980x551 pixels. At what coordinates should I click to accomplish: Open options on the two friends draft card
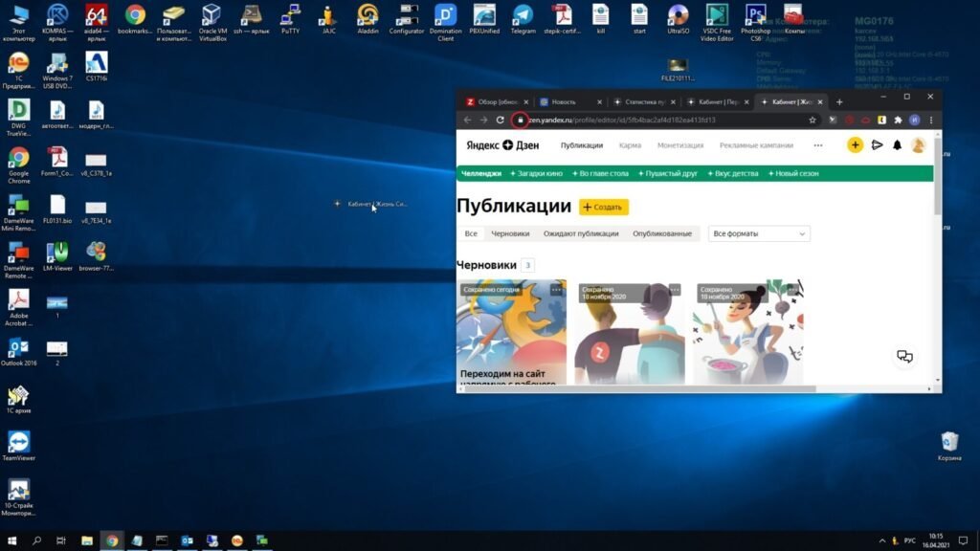(675, 289)
